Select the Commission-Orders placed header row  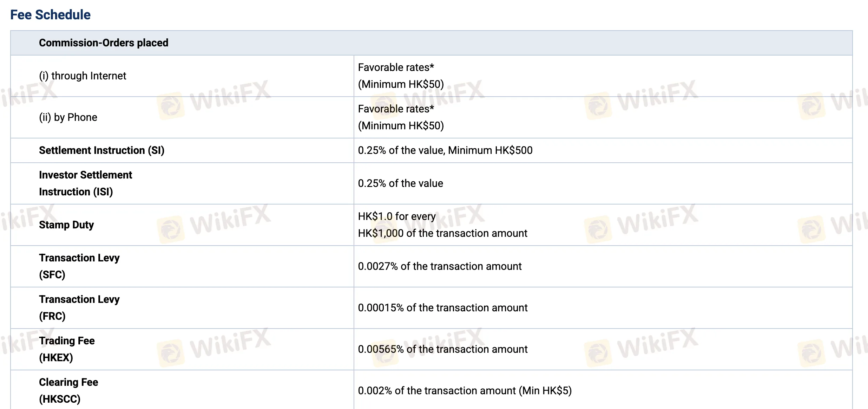pos(431,43)
